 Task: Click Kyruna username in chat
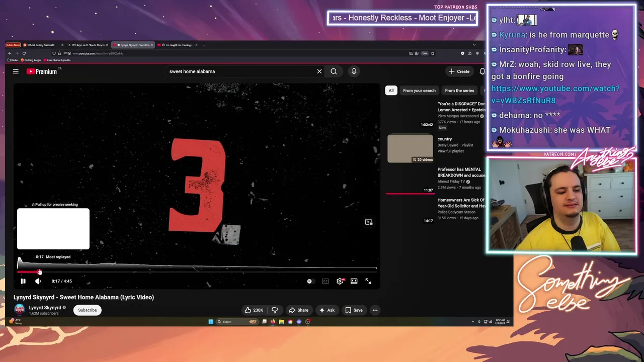coord(512,35)
